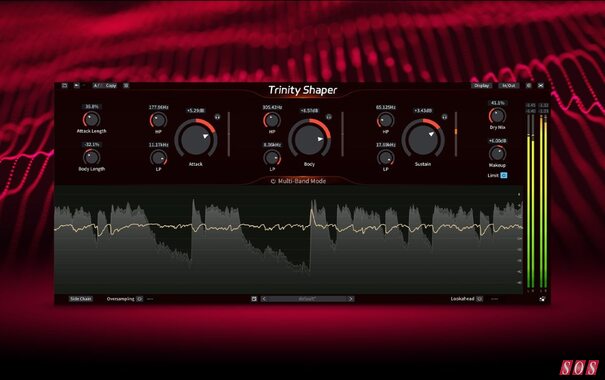Toggle the Multi-Band Mode power button
The width and height of the screenshot is (605, 380).
(x=273, y=181)
